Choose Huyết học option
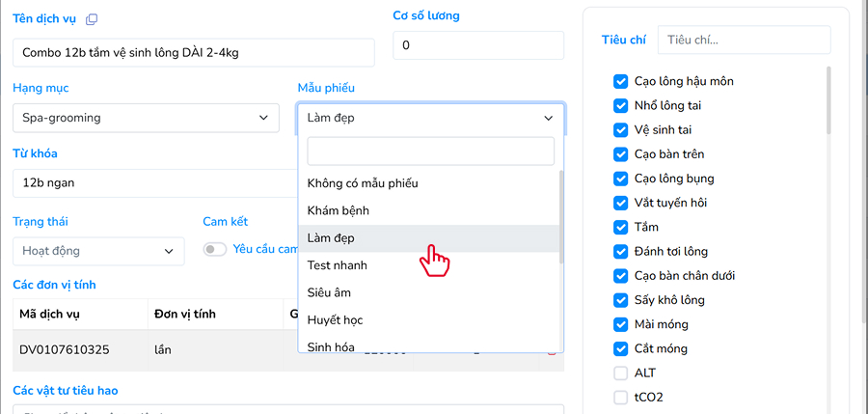This screenshot has width=868, height=414. pyautogui.click(x=428, y=320)
